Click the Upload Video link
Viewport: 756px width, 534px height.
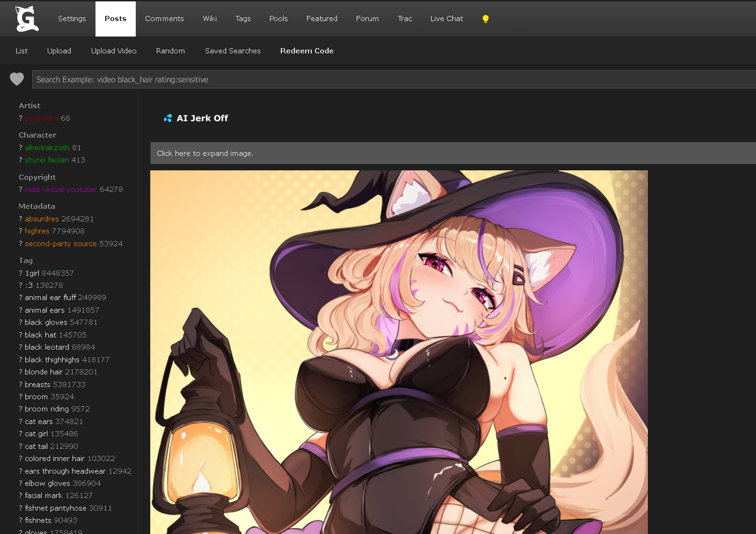point(114,51)
